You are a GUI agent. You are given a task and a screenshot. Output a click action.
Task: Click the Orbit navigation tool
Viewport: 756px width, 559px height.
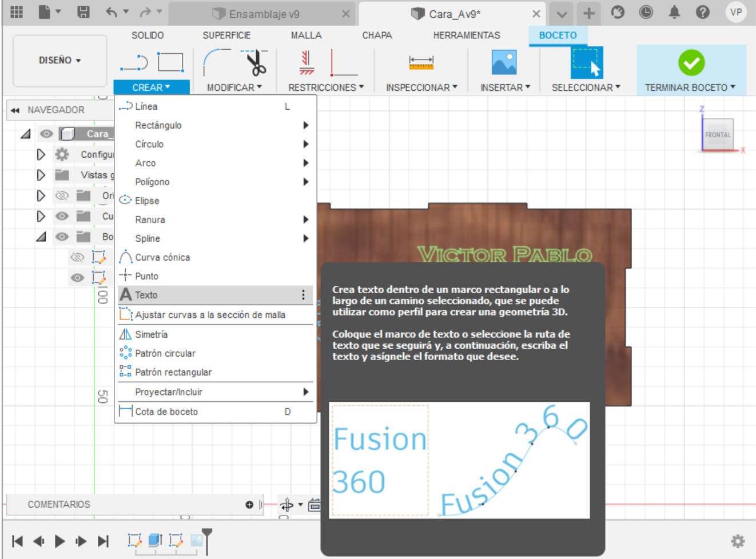pyautogui.click(x=287, y=505)
